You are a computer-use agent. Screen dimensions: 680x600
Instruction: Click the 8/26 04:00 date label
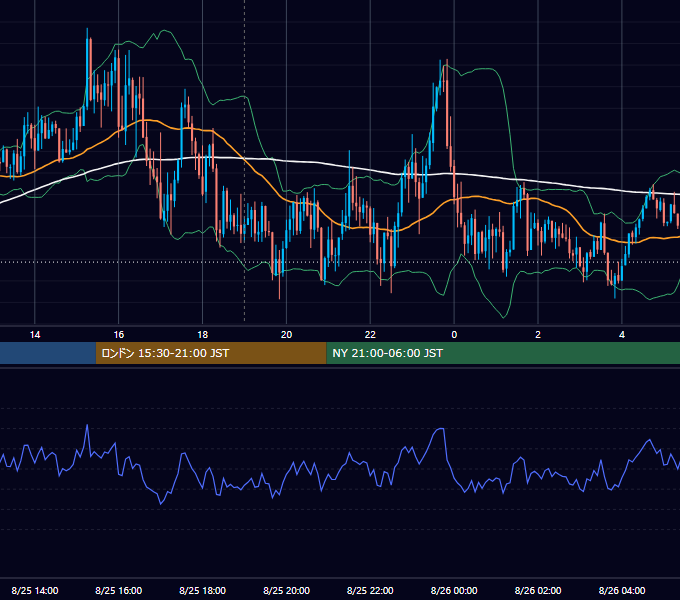pyautogui.click(x=622, y=590)
